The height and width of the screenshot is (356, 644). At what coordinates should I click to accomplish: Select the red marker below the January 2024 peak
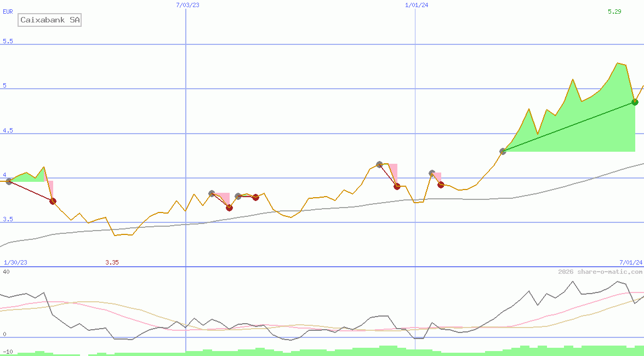(x=396, y=186)
